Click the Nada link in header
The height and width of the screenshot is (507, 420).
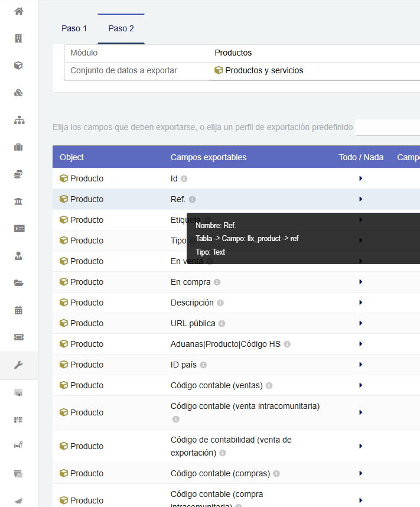pyautogui.click(x=373, y=157)
